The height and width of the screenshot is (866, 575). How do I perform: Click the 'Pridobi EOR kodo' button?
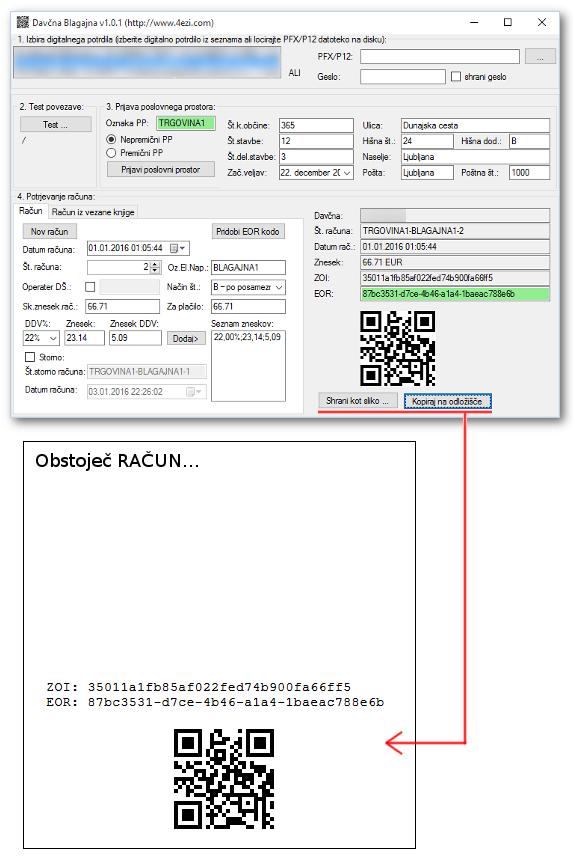tap(247, 231)
